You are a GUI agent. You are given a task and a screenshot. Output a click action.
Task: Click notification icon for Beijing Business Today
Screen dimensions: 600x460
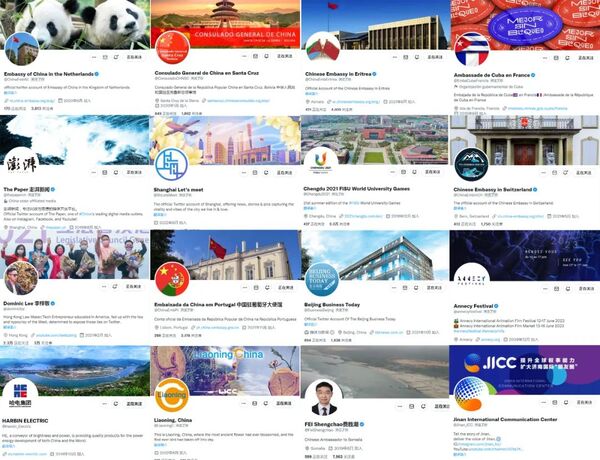point(416,287)
